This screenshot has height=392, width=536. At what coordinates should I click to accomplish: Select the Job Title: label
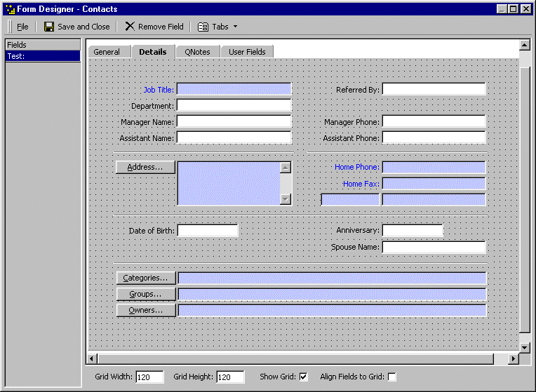pos(159,90)
